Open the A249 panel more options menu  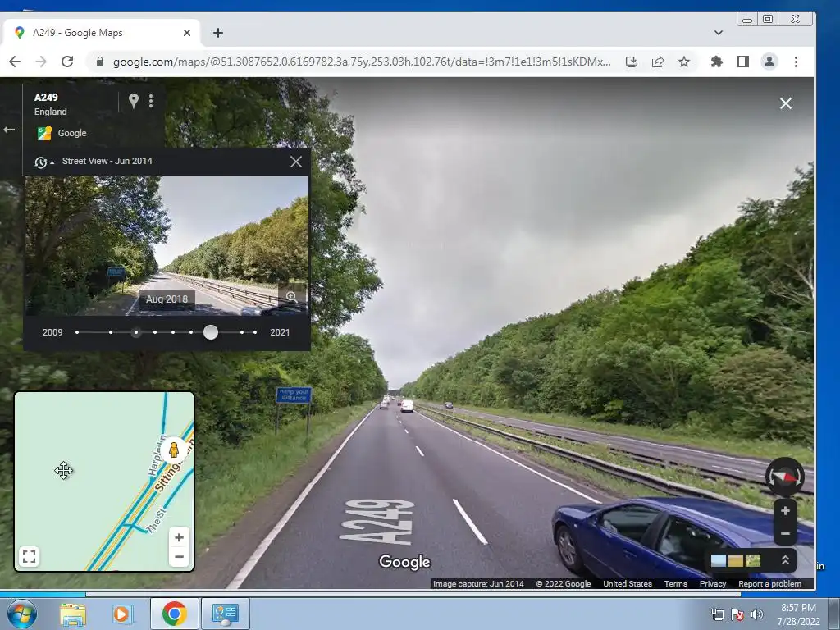tap(151, 101)
